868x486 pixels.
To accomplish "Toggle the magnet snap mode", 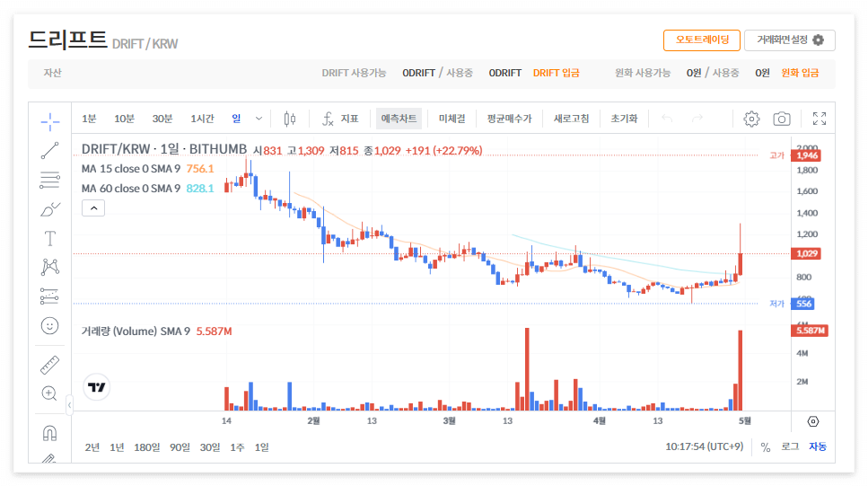I will coord(50,433).
